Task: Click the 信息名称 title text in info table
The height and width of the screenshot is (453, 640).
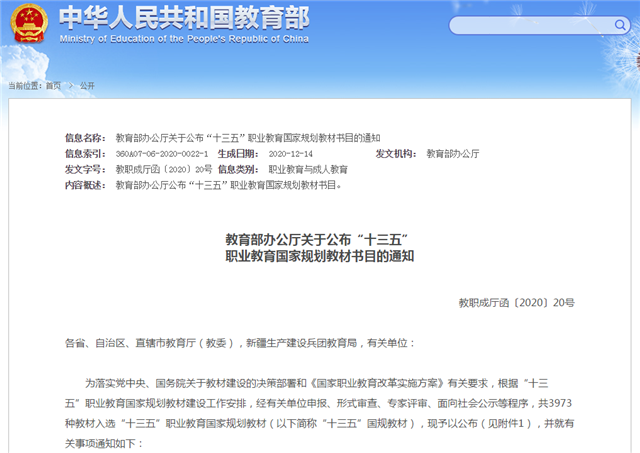Action: (247, 138)
